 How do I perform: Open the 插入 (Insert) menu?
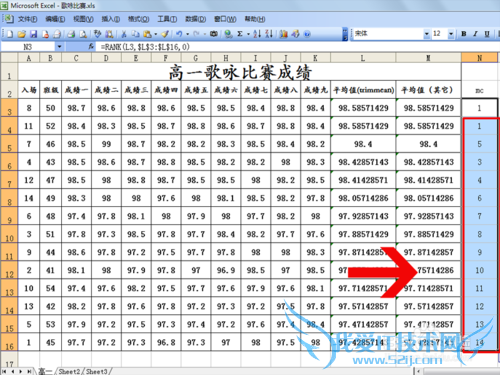point(111,19)
